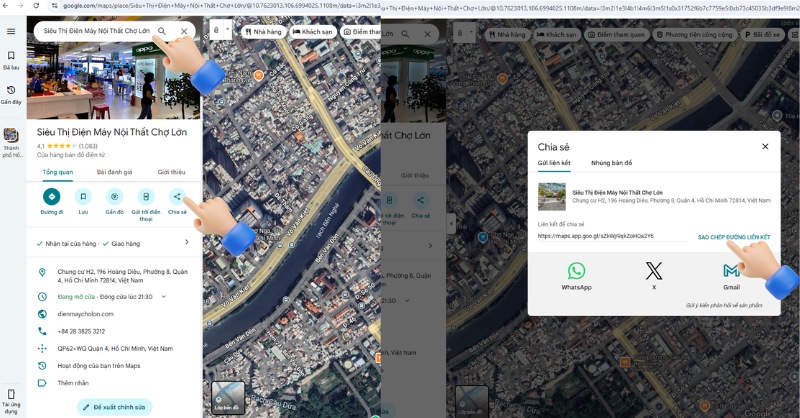
Task: Click the orange map marker on the left map
Action: [259, 76]
